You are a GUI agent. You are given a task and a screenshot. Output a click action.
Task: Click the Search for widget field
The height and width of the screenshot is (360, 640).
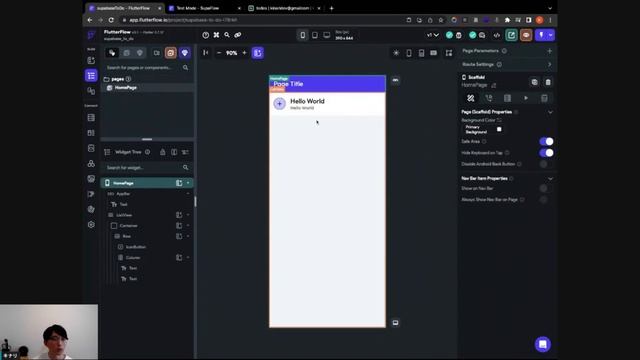(147, 167)
